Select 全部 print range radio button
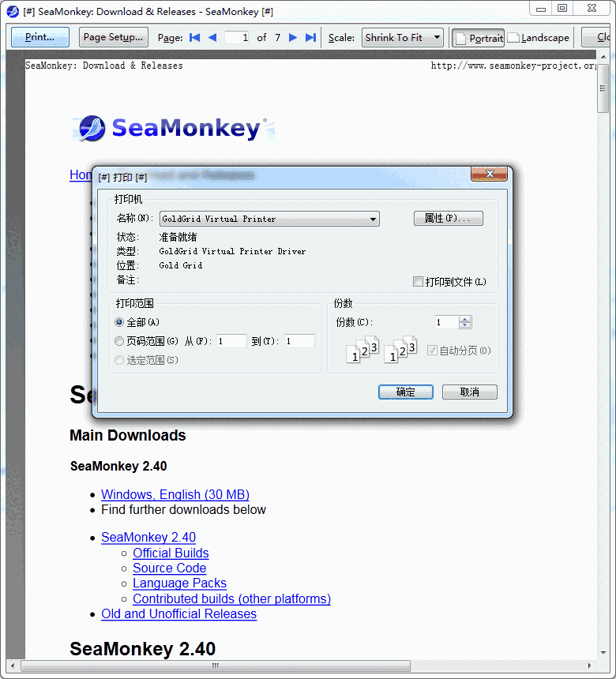 (119, 322)
